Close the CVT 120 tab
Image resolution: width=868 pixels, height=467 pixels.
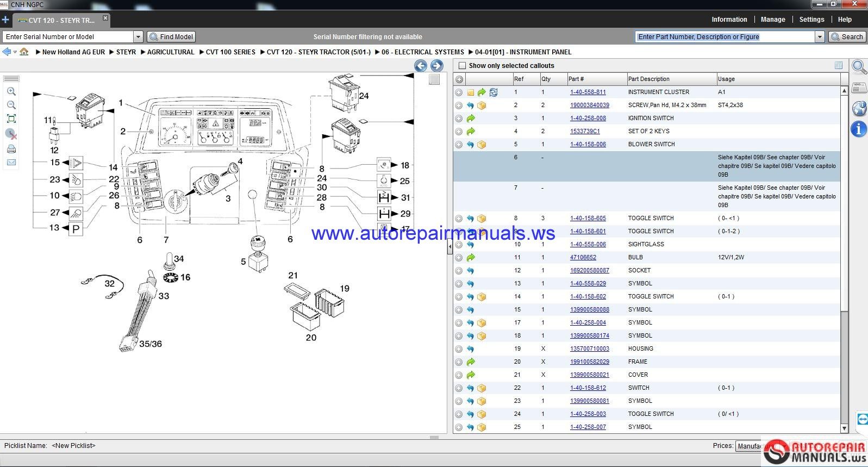coord(105,18)
